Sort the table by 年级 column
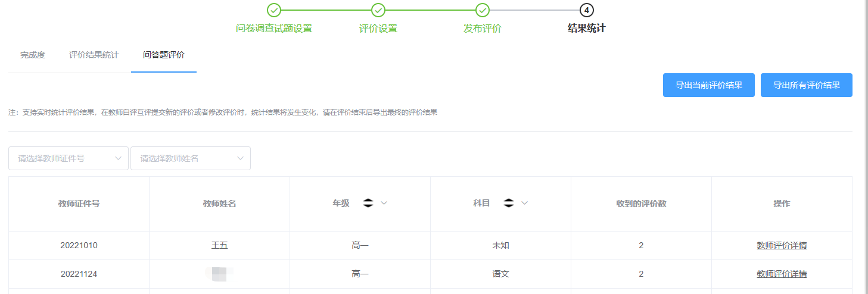This screenshot has height=294, width=868. coord(368,204)
